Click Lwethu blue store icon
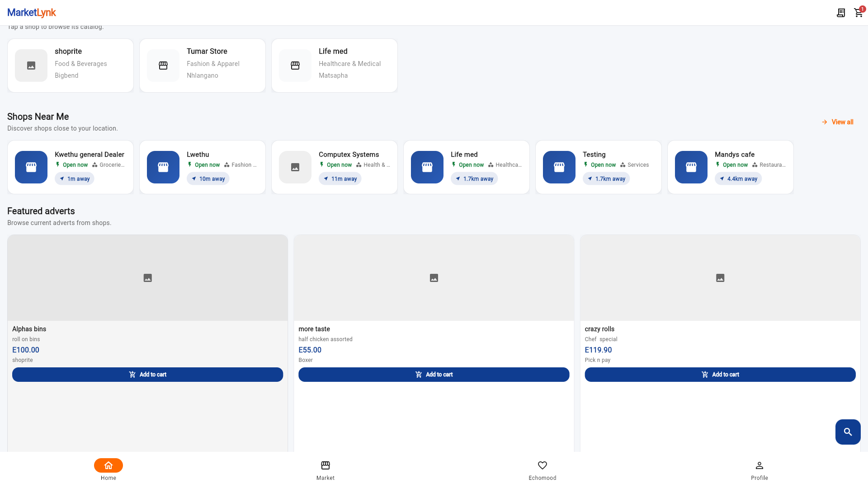 (163, 167)
